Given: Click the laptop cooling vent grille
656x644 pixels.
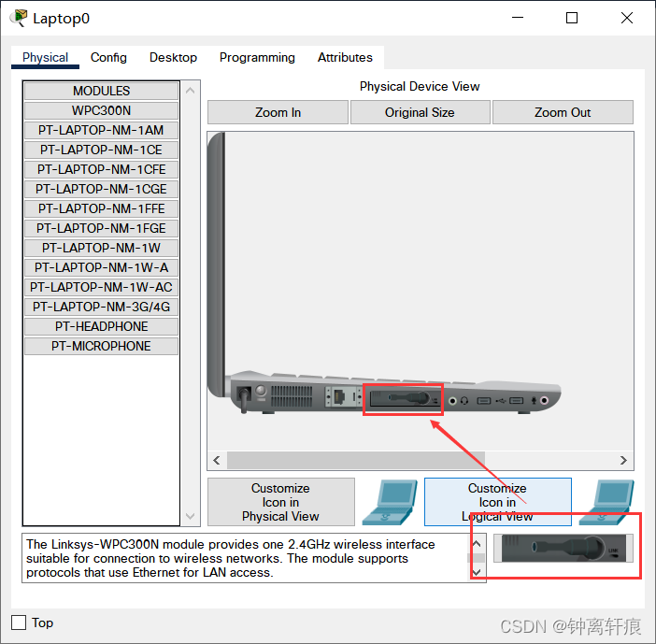Looking at the screenshot, I should [292, 396].
